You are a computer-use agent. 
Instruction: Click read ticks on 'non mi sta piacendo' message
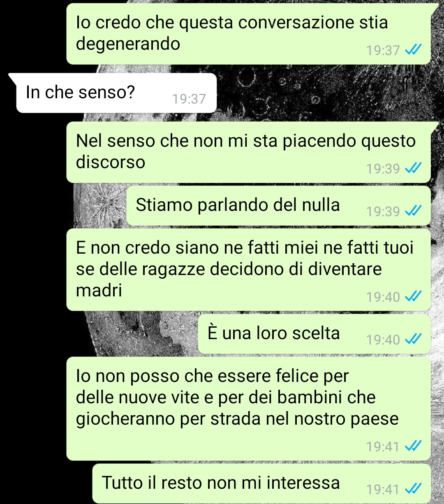[x=413, y=169]
